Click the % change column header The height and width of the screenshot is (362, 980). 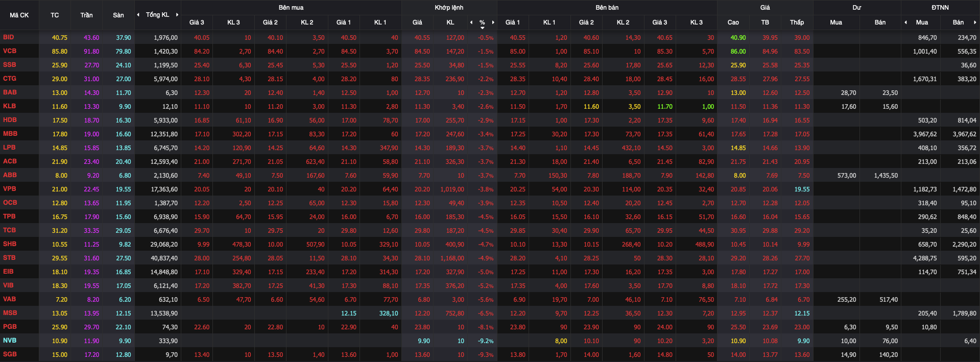click(482, 22)
